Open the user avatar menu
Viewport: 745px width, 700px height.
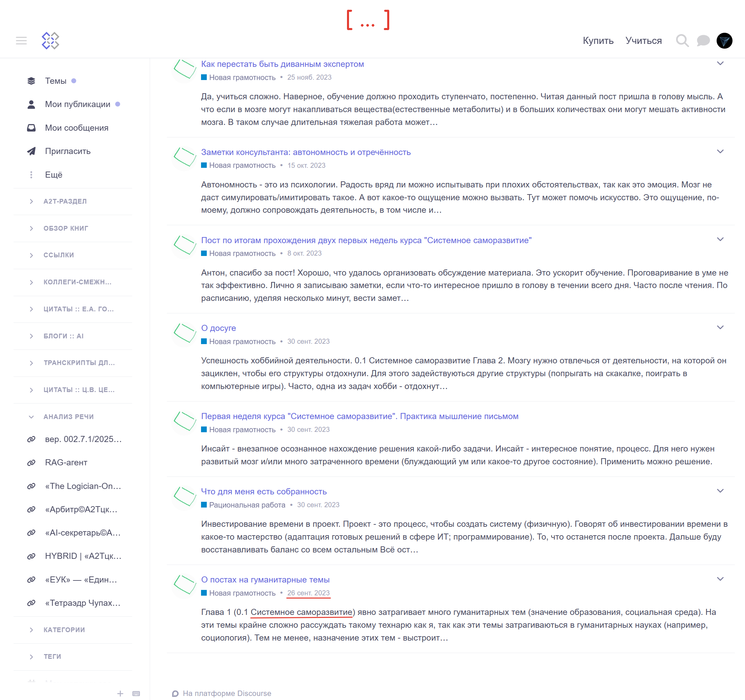[724, 41]
